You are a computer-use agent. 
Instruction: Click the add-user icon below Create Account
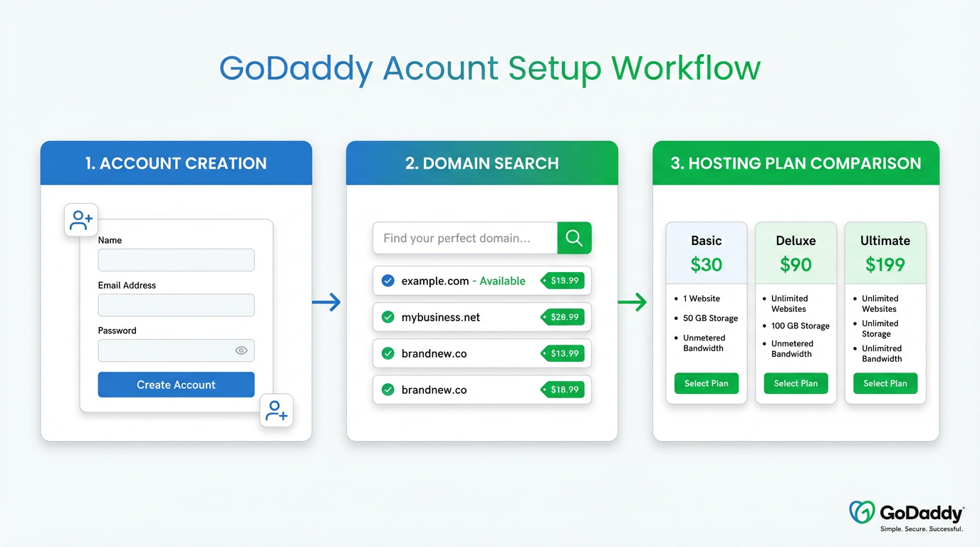(x=276, y=410)
